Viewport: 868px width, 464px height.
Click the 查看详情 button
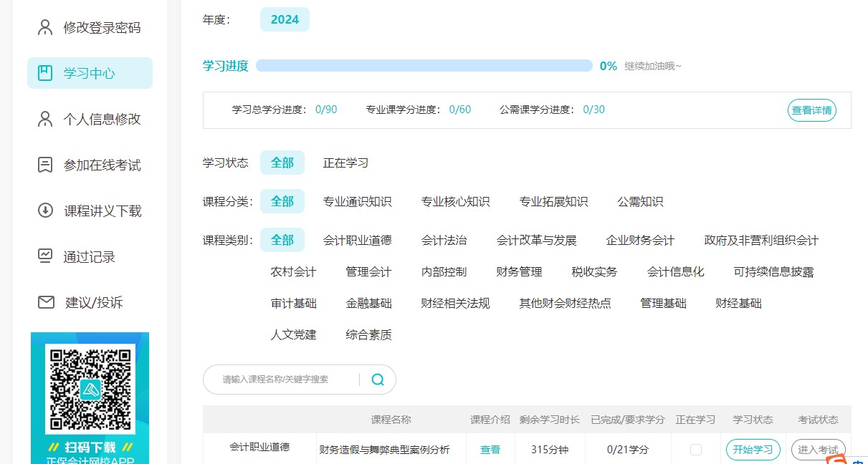[x=811, y=110]
